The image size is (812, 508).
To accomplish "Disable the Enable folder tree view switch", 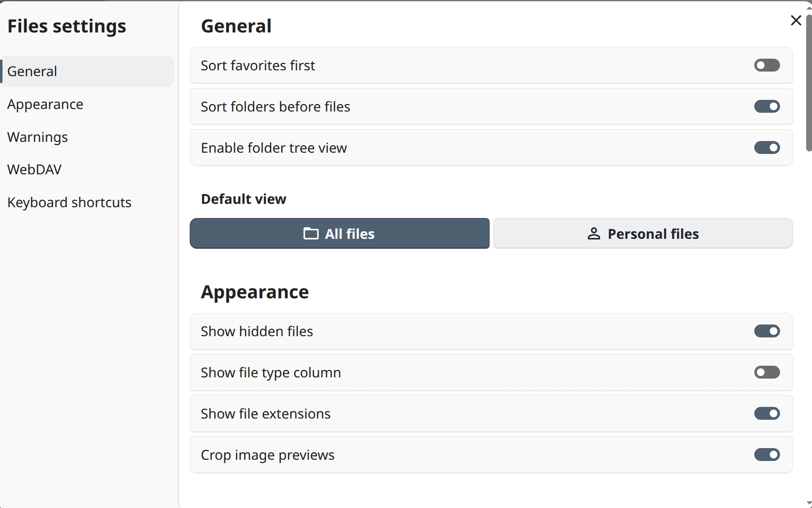I will [x=767, y=148].
